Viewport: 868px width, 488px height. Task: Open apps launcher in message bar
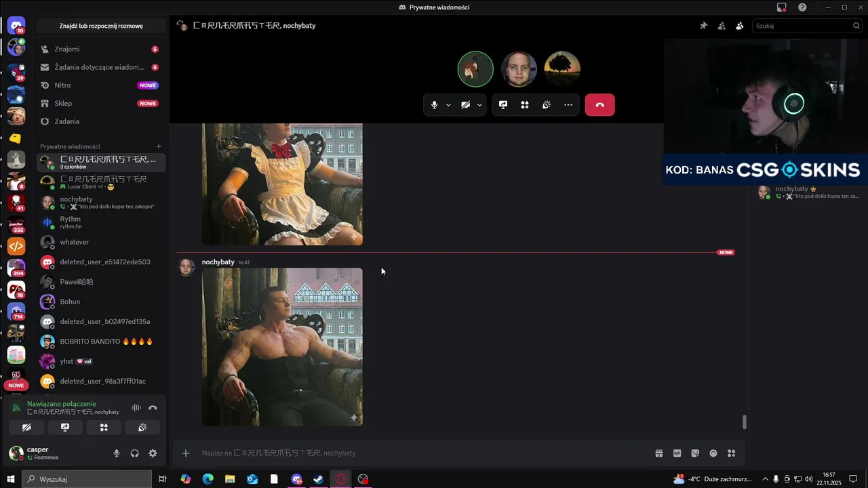point(731,453)
